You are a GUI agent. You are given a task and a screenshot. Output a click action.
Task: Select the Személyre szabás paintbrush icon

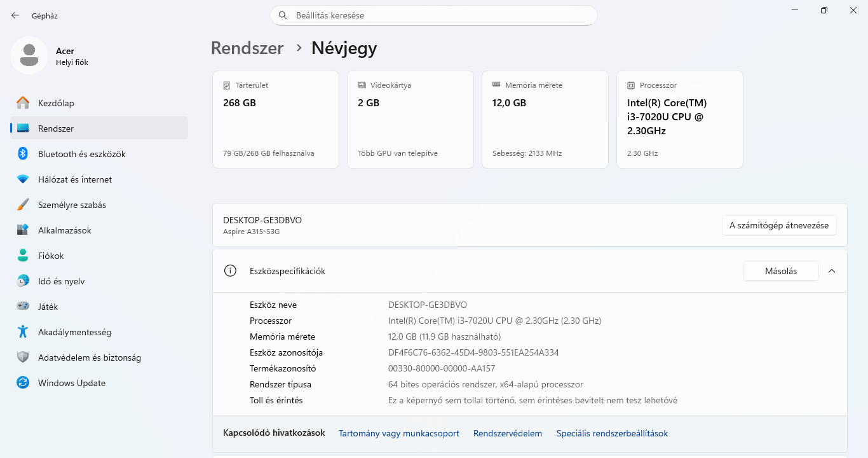23,205
